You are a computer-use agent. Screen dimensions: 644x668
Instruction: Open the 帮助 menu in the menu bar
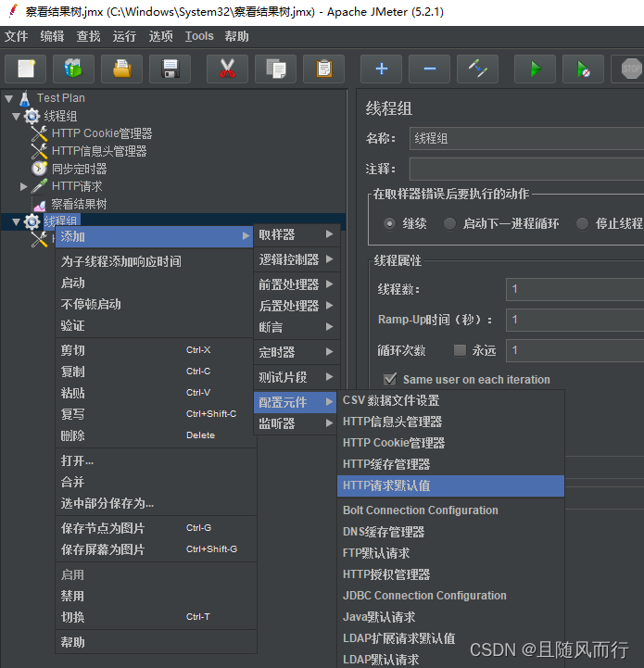coord(236,36)
